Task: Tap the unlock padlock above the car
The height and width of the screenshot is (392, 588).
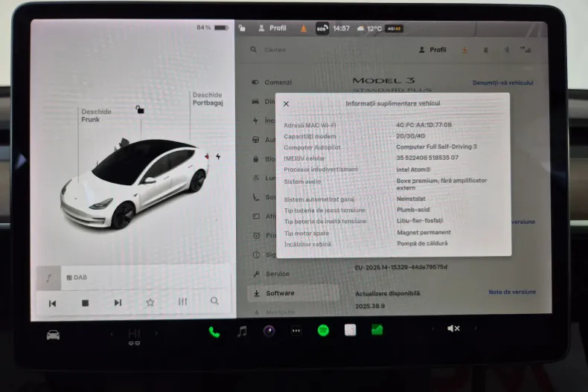Action: 140,109
